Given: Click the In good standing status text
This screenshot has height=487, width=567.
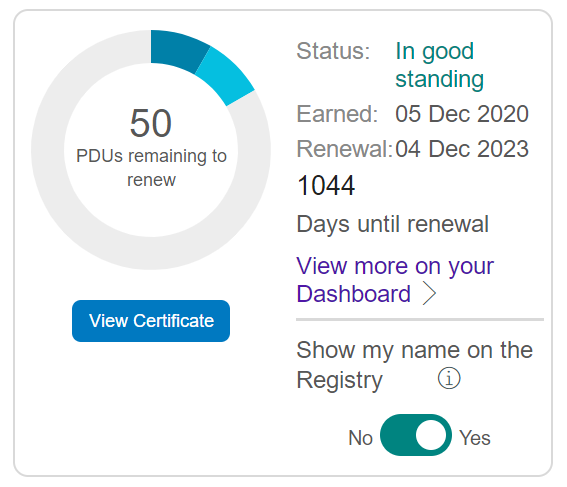Looking at the screenshot, I should tap(439, 65).
